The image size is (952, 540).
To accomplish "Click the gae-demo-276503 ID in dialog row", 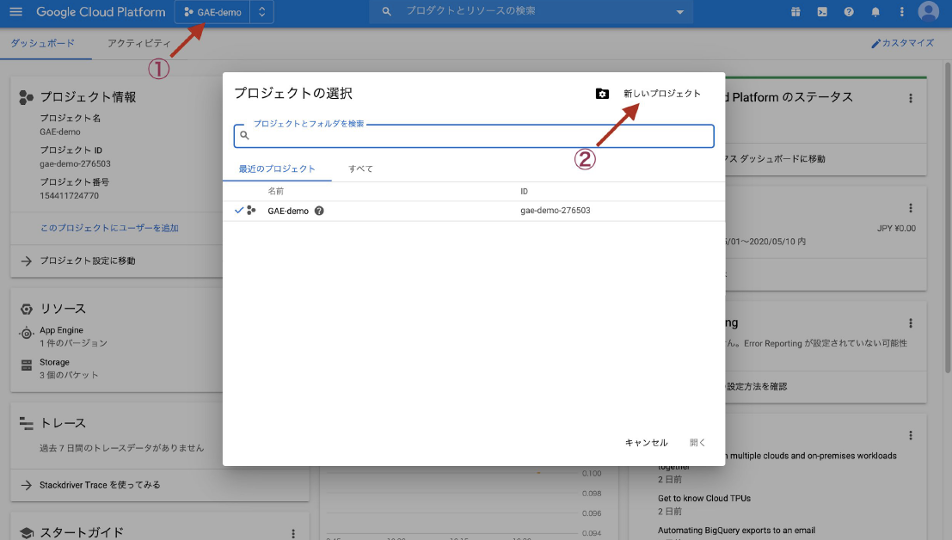I will 555,210.
